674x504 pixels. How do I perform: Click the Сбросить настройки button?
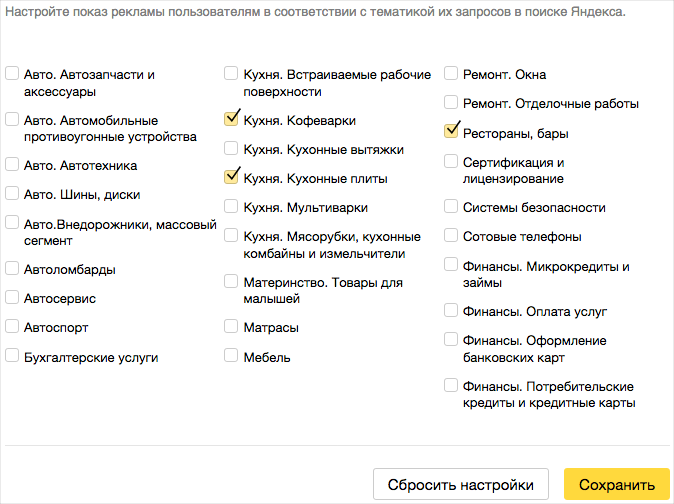coord(461,484)
